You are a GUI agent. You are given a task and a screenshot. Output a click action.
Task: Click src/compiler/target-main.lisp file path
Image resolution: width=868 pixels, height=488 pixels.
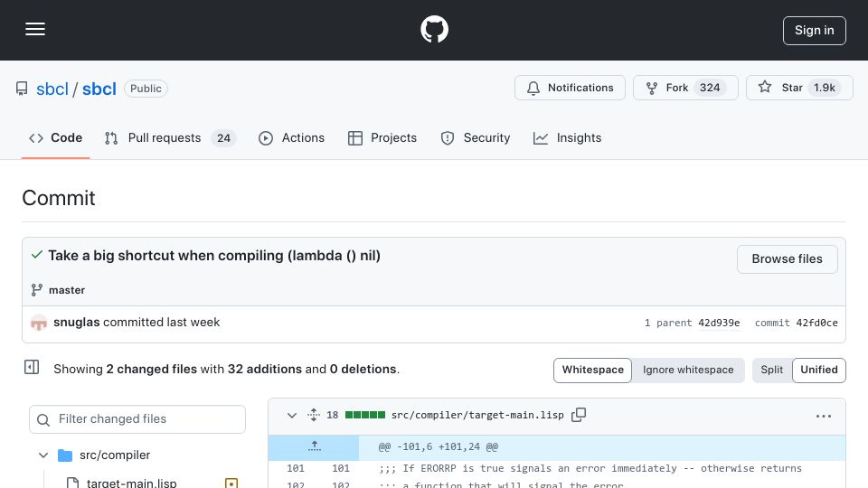(477, 415)
